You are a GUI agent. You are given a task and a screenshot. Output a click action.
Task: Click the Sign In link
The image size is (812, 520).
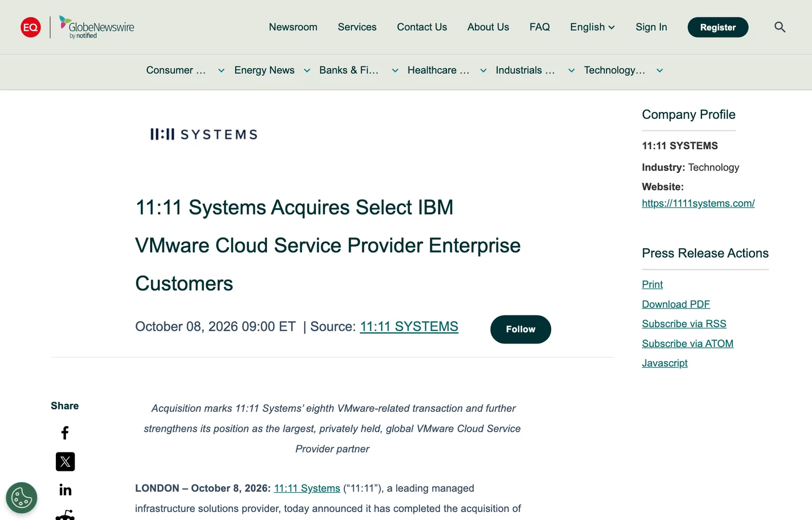[x=651, y=27]
